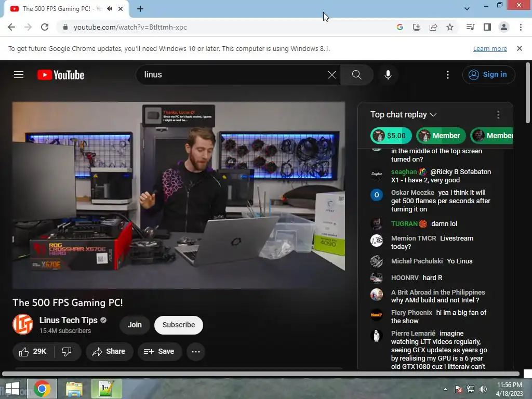Viewport: 532px width, 399px height.
Task: Click page vertical scrollbar
Action: point(528,92)
